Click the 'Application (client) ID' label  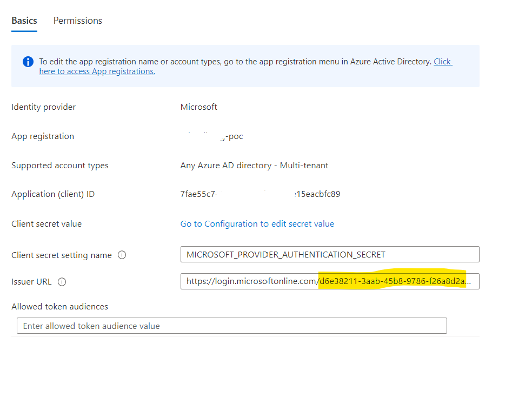coord(53,194)
